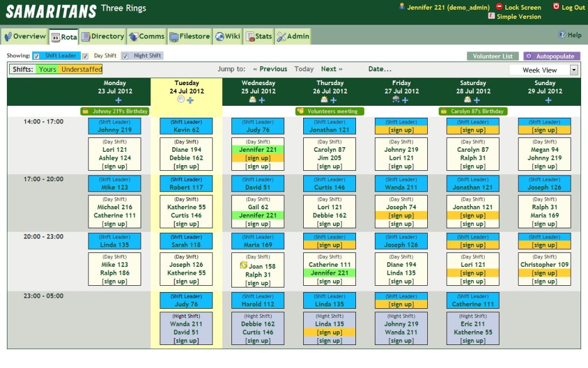588x368 pixels.
Task: Add a shift on Sunday using the plus icon
Action: click(548, 99)
